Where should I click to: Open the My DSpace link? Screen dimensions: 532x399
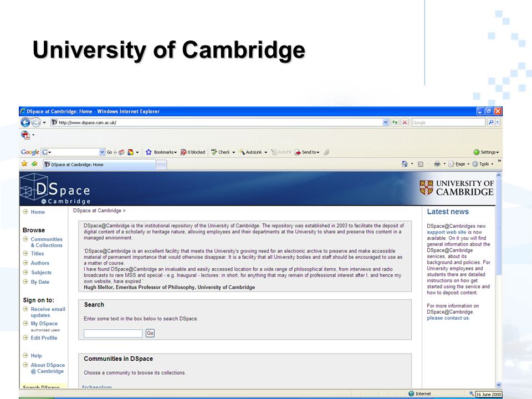click(x=44, y=323)
